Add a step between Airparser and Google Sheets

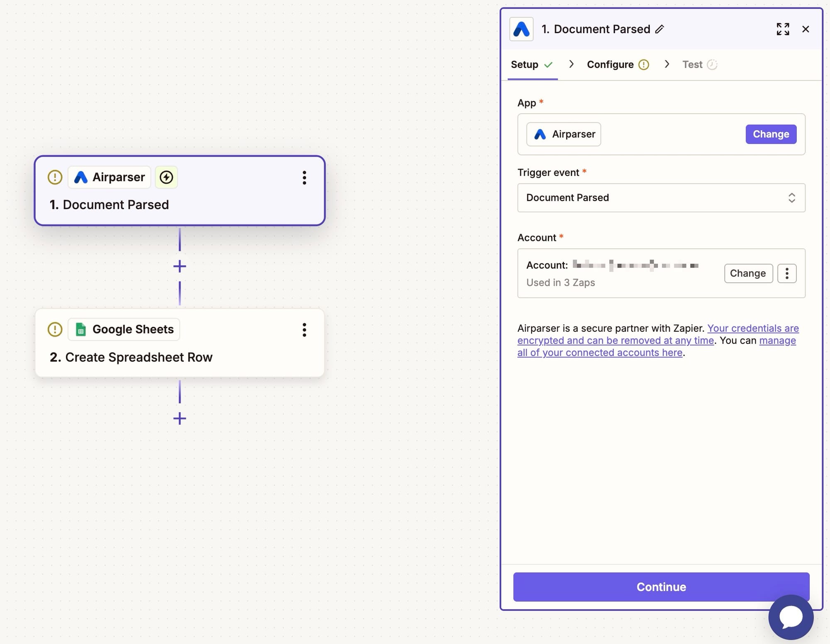coord(180,266)
